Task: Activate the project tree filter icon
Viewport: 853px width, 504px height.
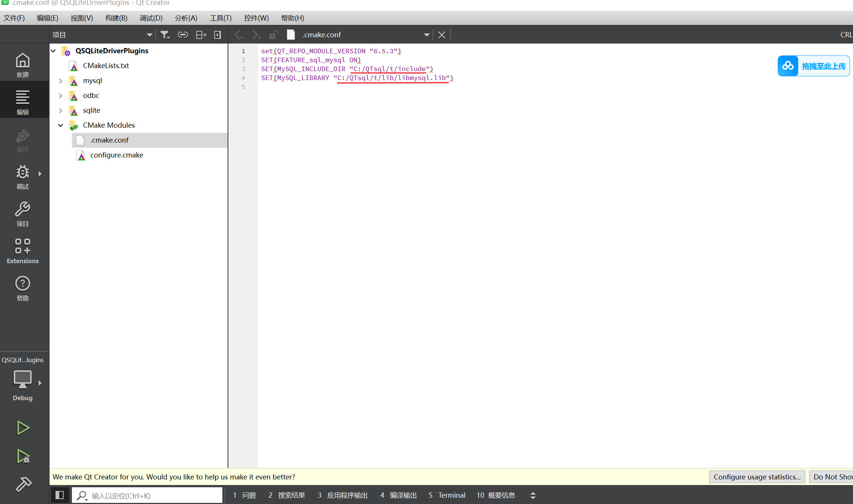Action: tap(165, 34)
